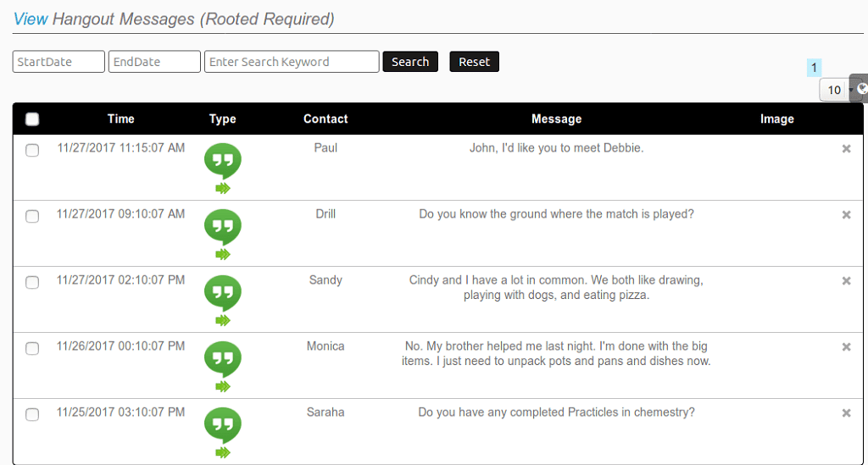Toggle the select-all checkbox in the table header
Screen dimensions: 868x465
tap(32, 119)
